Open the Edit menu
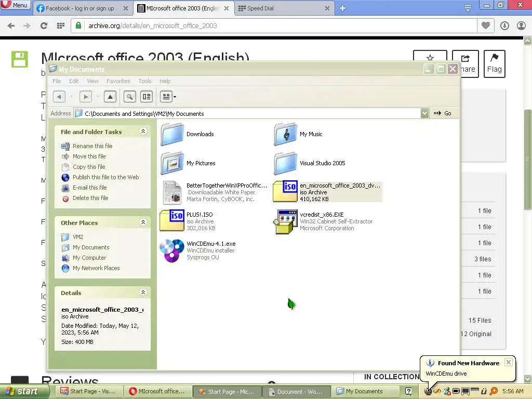532x399 pixels. (x=74, y=81)
